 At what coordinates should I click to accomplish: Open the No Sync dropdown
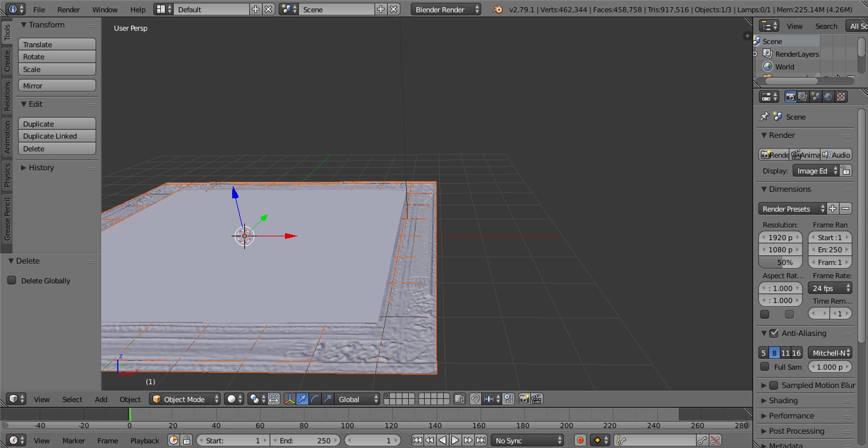coord(528,440)
